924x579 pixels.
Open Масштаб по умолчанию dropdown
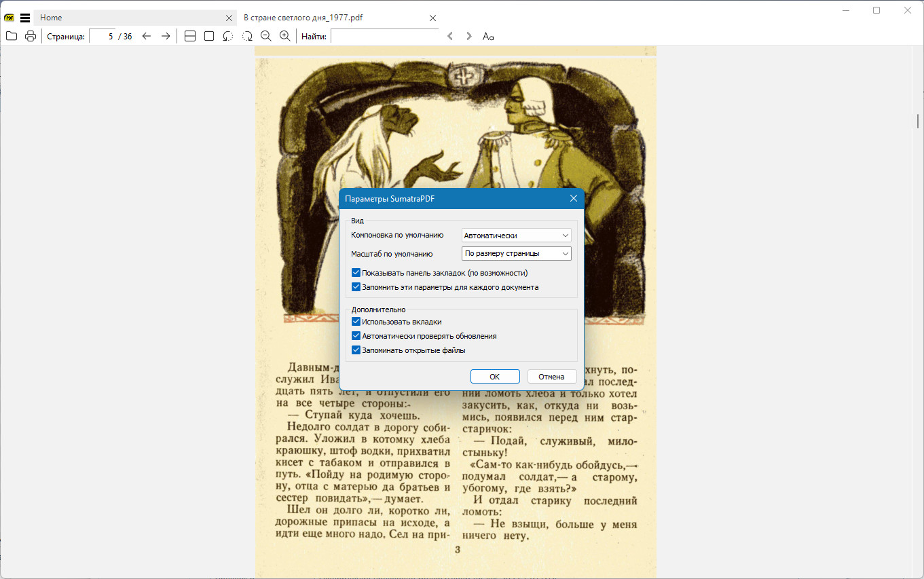click(x=516, y=254)
